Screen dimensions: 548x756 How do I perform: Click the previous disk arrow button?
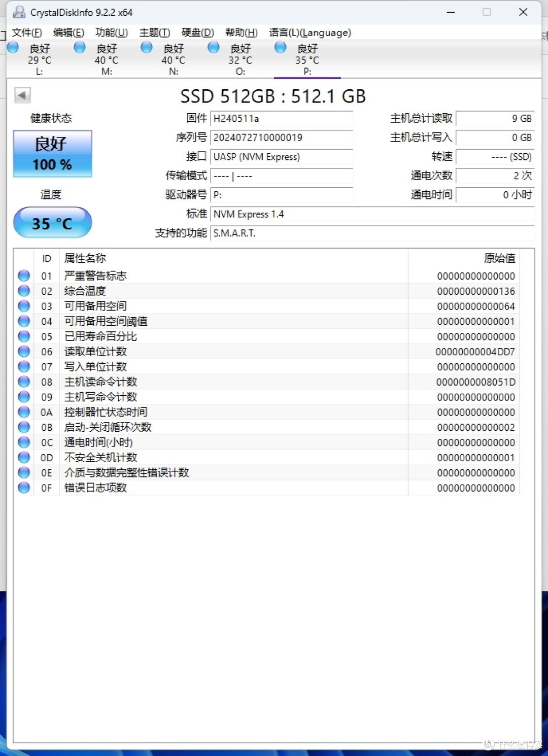pyautogui.click(x=22, y=95)
